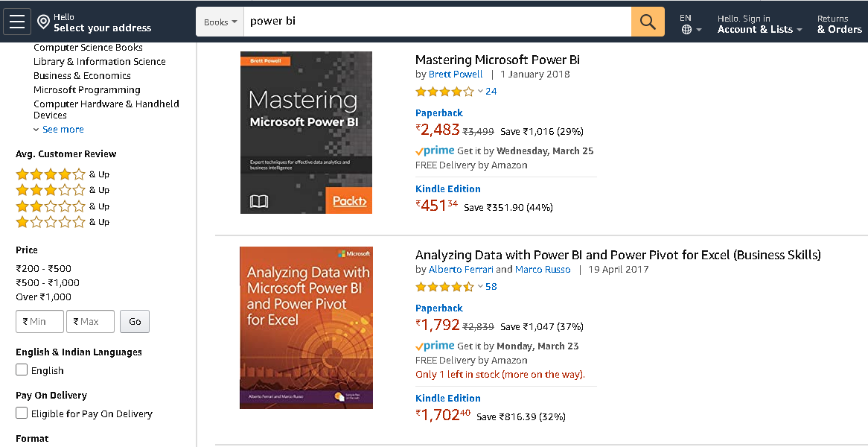Open Returns & Orders
The width and height of the screenshot is (868, 447).
coord(839,24)
